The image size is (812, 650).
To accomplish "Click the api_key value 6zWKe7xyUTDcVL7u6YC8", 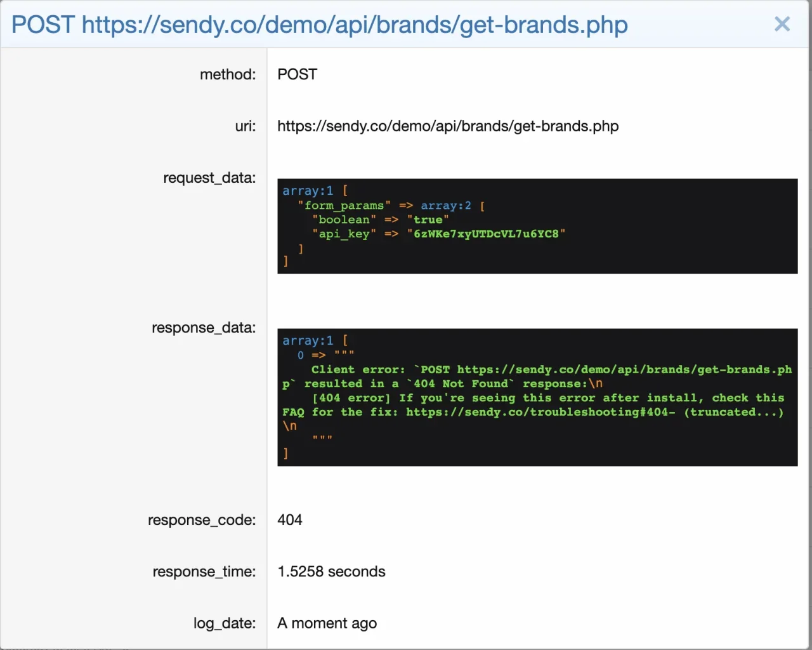I will [486, 234].
